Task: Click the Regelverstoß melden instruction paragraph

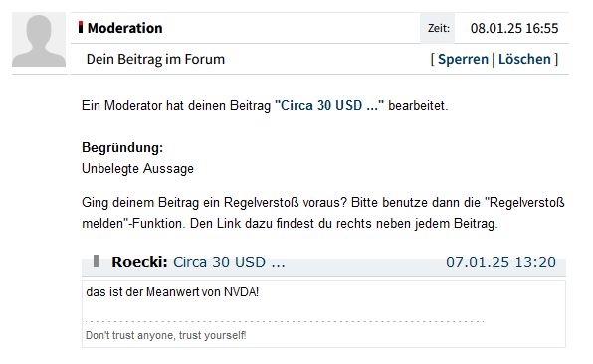Action: coord(323,213)
